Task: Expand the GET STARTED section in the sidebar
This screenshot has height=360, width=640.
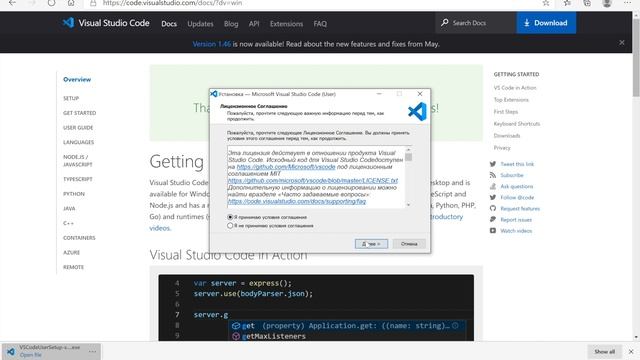Action: click(80, 113)
